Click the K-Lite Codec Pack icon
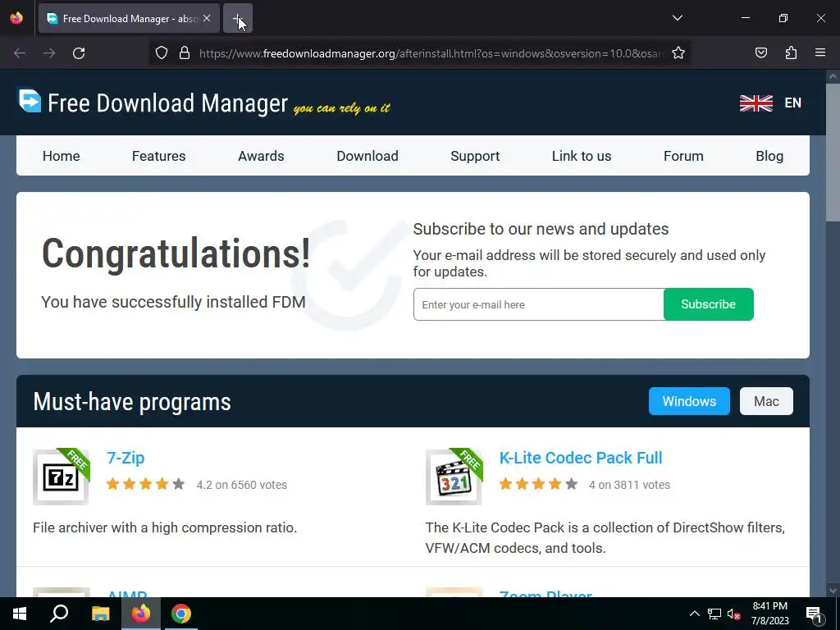The height and width of the screenshot is (630, 840). tap(454, 477)
